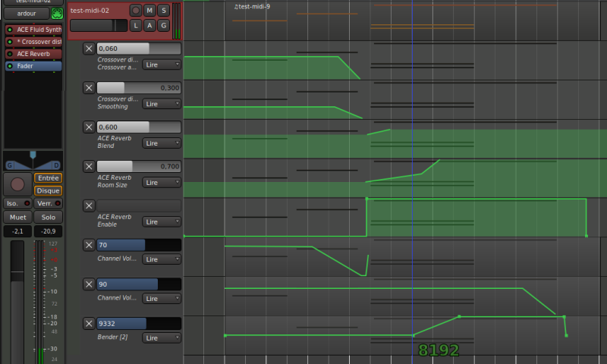Image resolution: width=607 pixels, height=364 pixels.
Task: Click the track header fader bar
Action: [x=99, y=26]
